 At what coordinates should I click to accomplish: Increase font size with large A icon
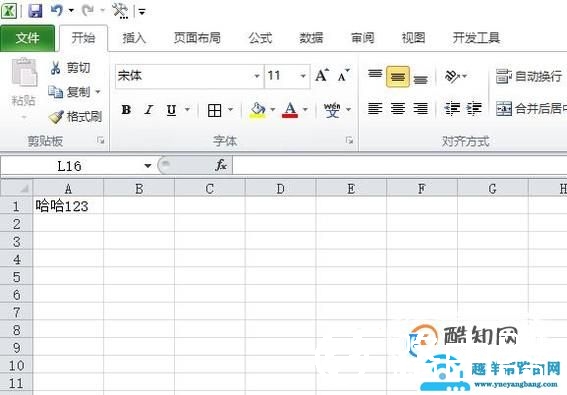point(322,75)
